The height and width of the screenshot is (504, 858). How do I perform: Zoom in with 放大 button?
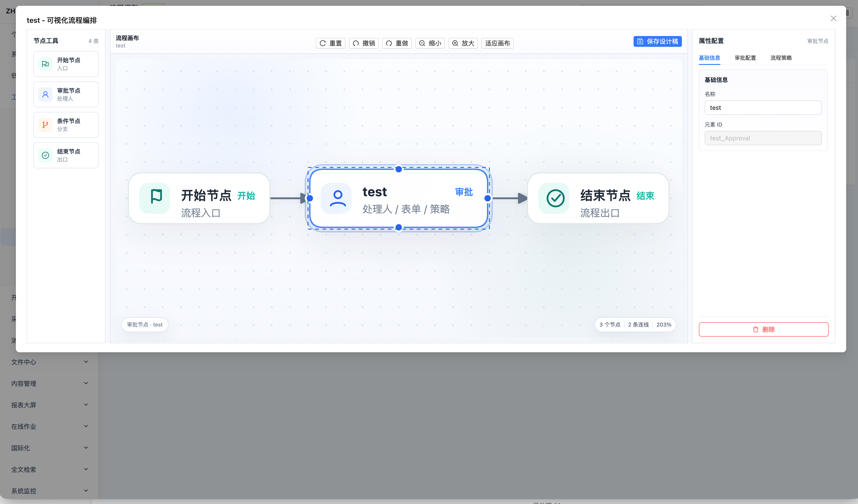click(463, 43)
